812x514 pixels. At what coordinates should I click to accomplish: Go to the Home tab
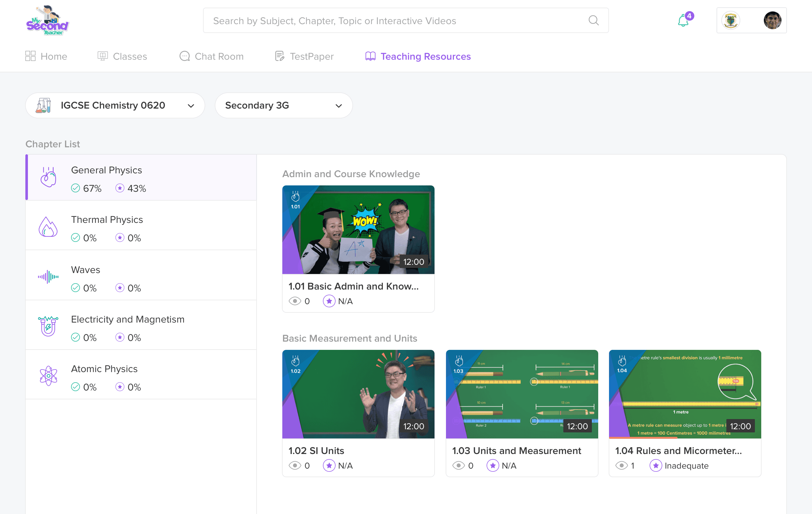(x=46, y=56)
